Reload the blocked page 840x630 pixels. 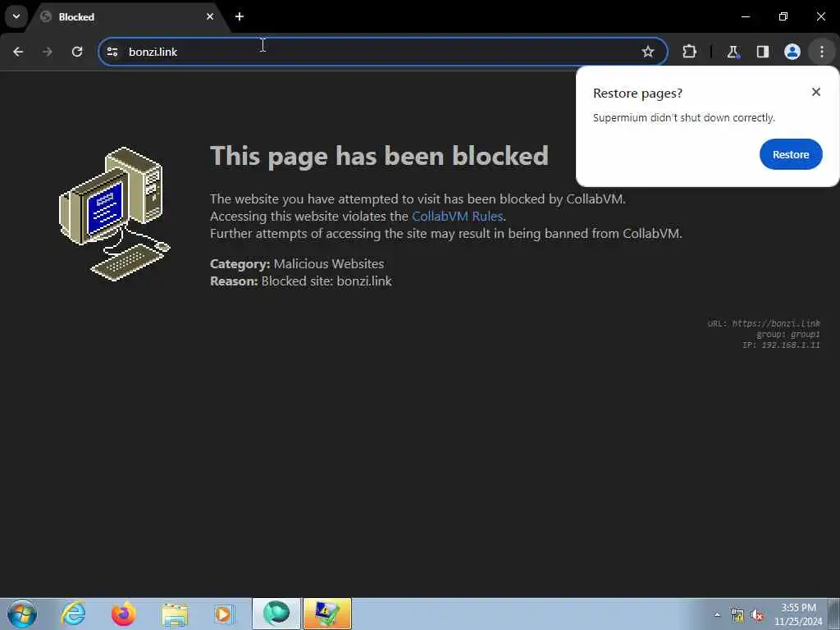click(77, 52)
